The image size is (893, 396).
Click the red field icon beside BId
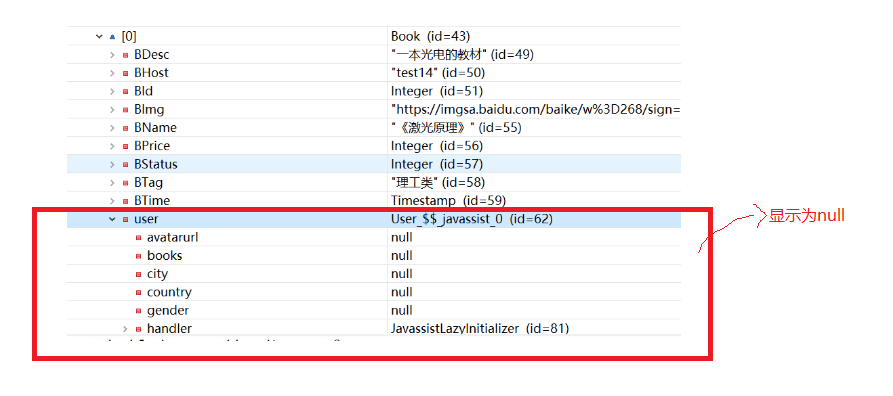click(125, 91)
